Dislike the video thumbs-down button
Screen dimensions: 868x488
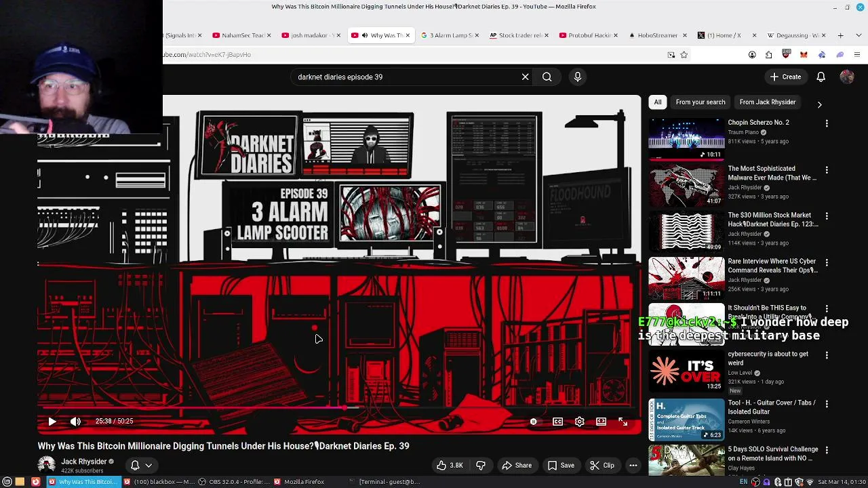(x=481, y=466)
